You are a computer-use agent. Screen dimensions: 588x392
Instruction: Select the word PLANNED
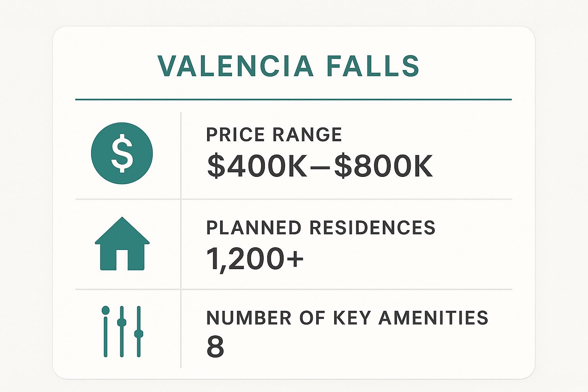pyautogui.click(x=254, y=227)
